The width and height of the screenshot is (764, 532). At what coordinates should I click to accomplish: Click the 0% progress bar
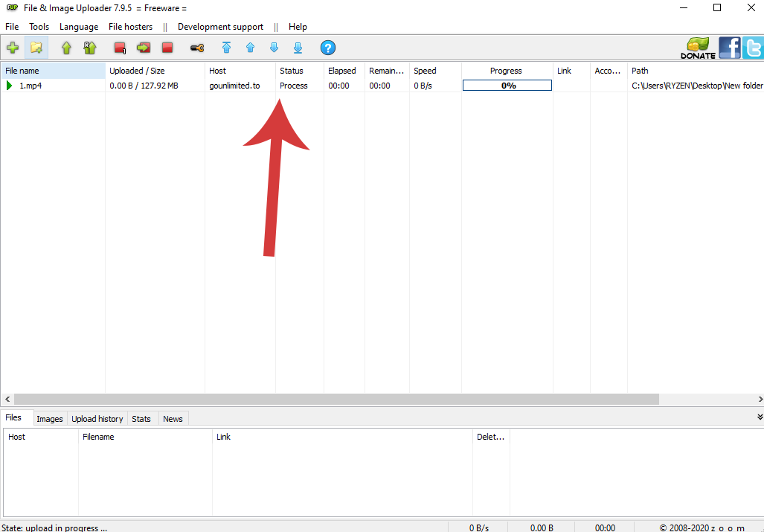(507, 86)
